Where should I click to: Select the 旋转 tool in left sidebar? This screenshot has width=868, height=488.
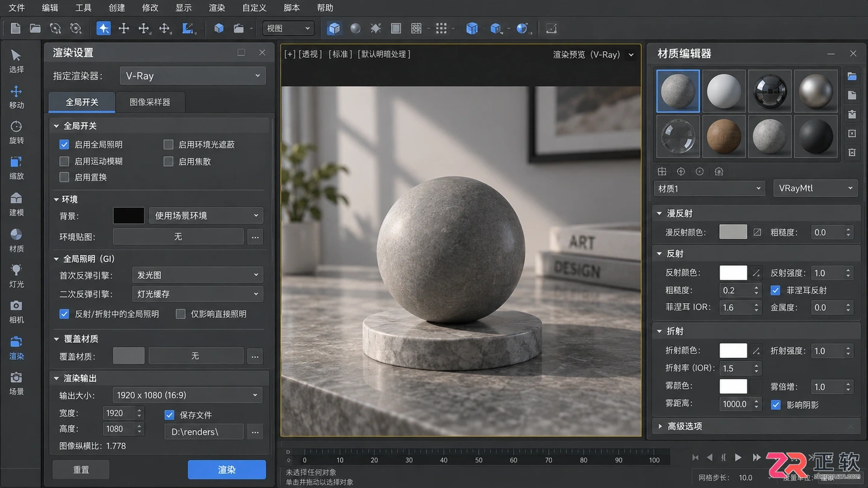16,133
